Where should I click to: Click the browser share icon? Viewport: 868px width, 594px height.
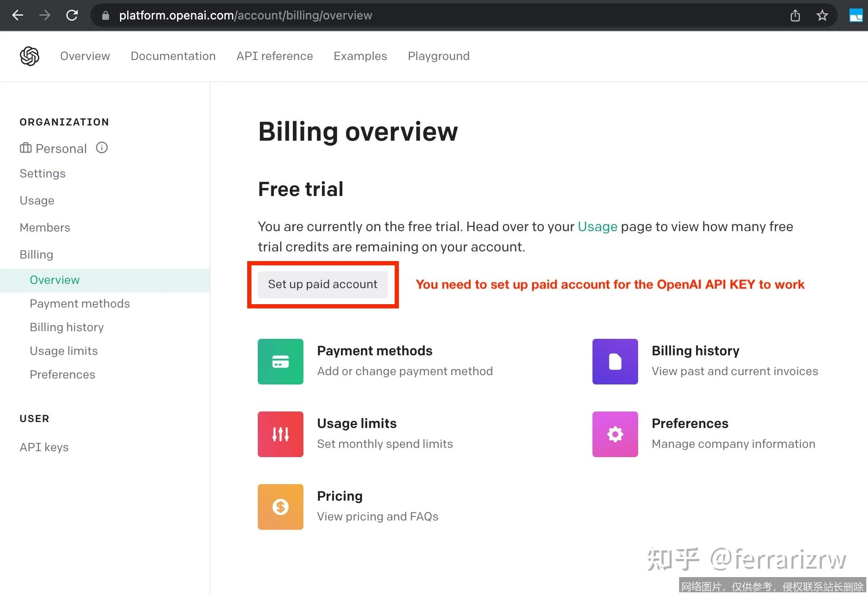795,16
